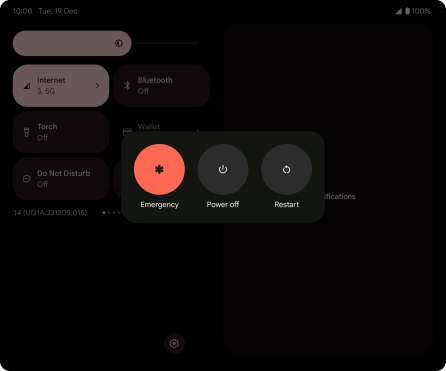
Task: Open the Internet 3, 5G tile
Action: point(61,86)
